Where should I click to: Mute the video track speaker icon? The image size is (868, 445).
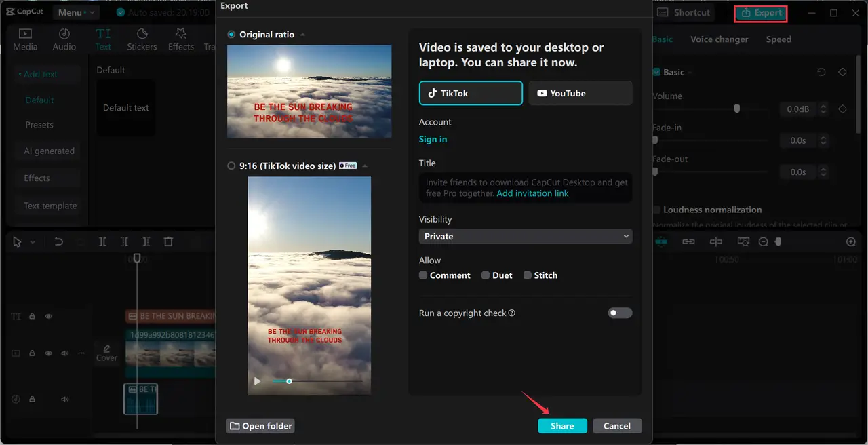[x=65, y=353]
